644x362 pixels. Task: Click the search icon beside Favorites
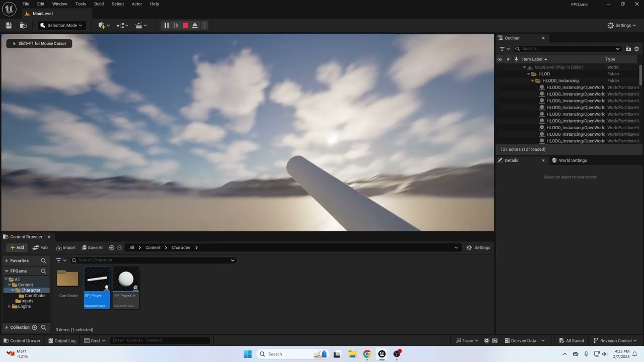tap(43, 261)
